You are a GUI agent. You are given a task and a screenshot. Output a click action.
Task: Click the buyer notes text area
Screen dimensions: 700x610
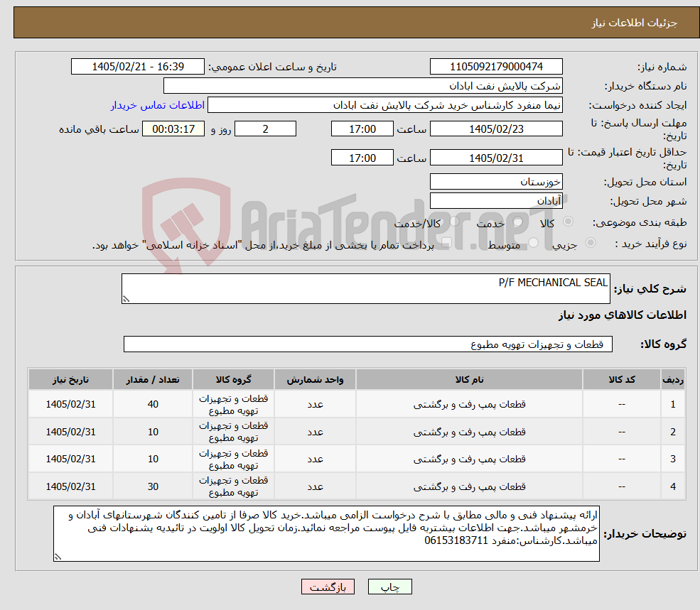click(x=326, y=534)
